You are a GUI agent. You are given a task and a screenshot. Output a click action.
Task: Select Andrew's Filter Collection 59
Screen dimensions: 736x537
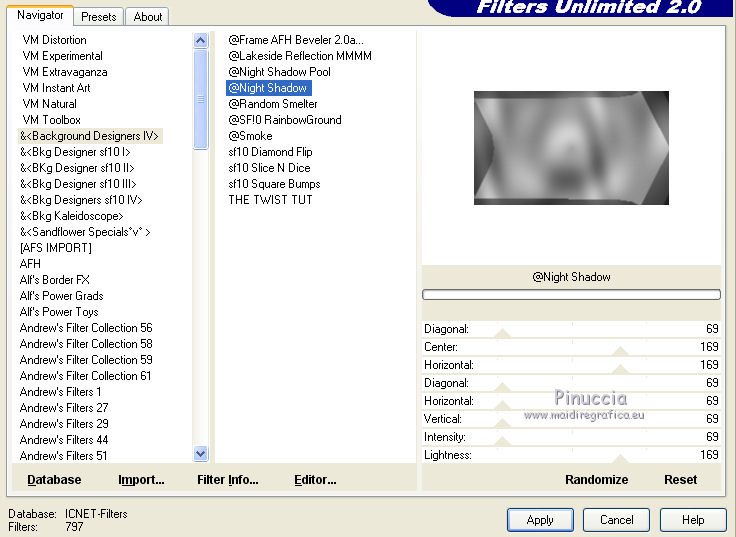pos(86,360)
